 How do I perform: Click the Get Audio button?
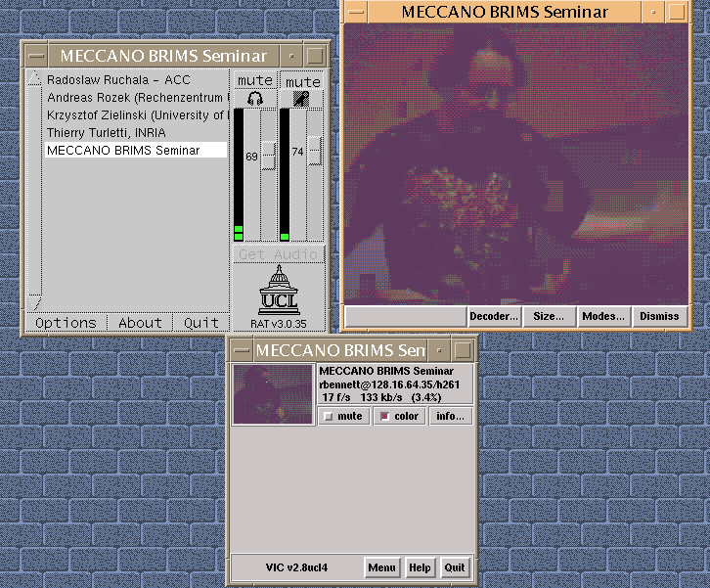[x=279, y=254]
